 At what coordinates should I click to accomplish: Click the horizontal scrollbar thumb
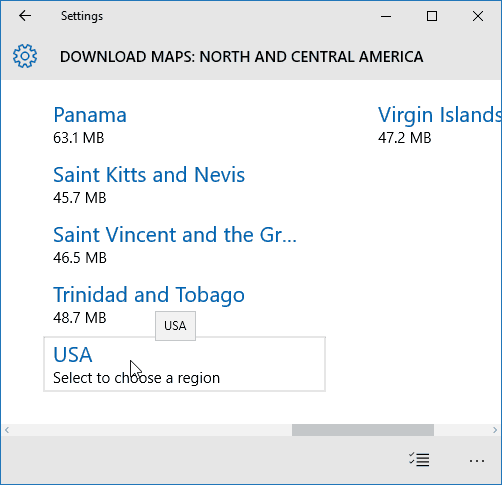click(x=363, y=430)
